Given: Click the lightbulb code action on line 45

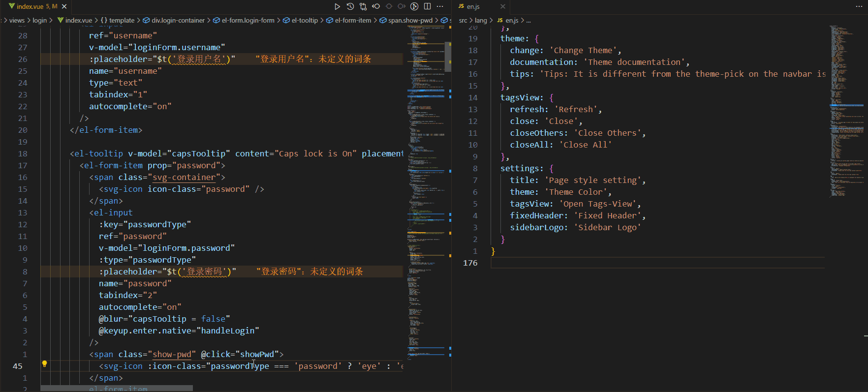Looking at the screenshot, I should click(44, 364).
